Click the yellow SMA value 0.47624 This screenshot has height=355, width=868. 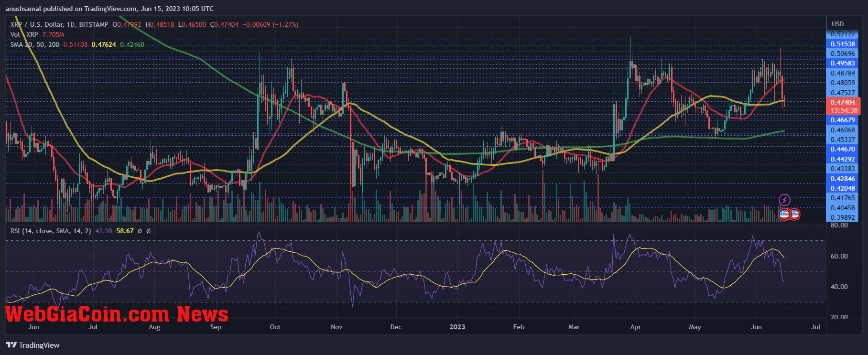(104, 44)
